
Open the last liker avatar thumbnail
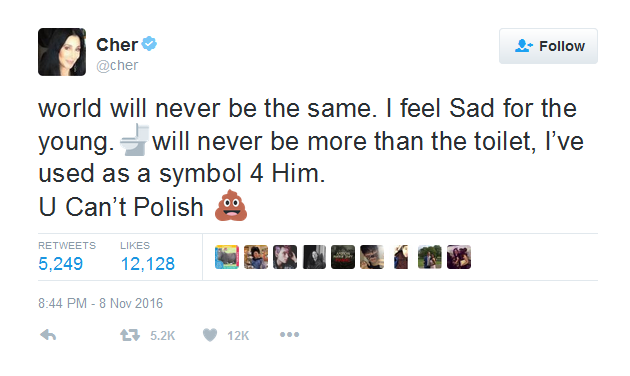pyautogui.click(x=459, y=257)
